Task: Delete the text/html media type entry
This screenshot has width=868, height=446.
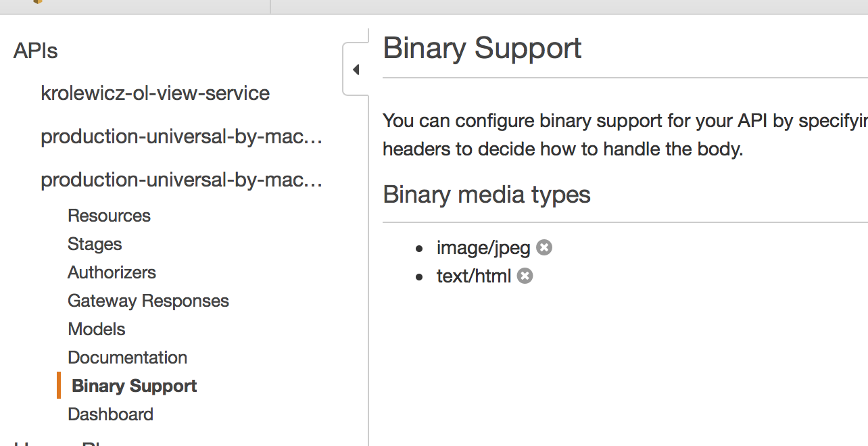Action: [525, 276]
